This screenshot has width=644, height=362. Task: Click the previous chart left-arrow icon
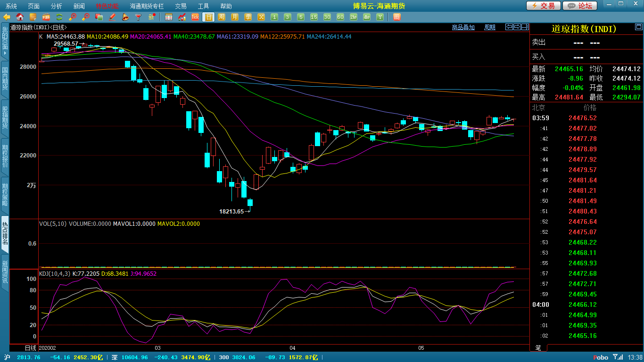pos(509,27)
